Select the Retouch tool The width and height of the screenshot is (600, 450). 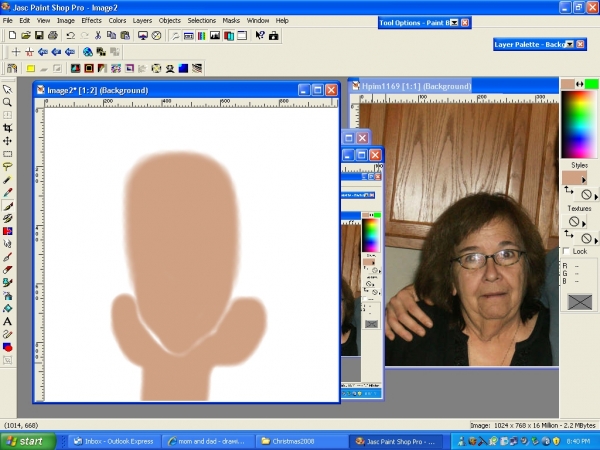pyautogui.click(x=7, y=244)
